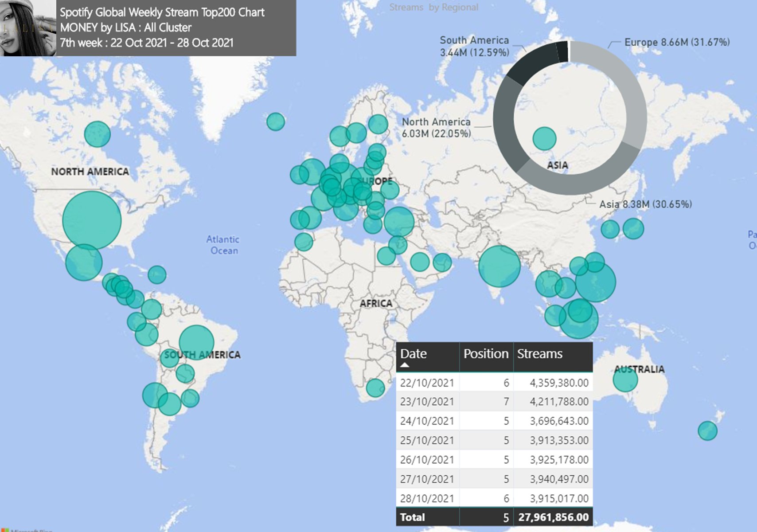Select the 27/10/2021 date cell
The width and height of the screenshot is (757, 532).
427,479
